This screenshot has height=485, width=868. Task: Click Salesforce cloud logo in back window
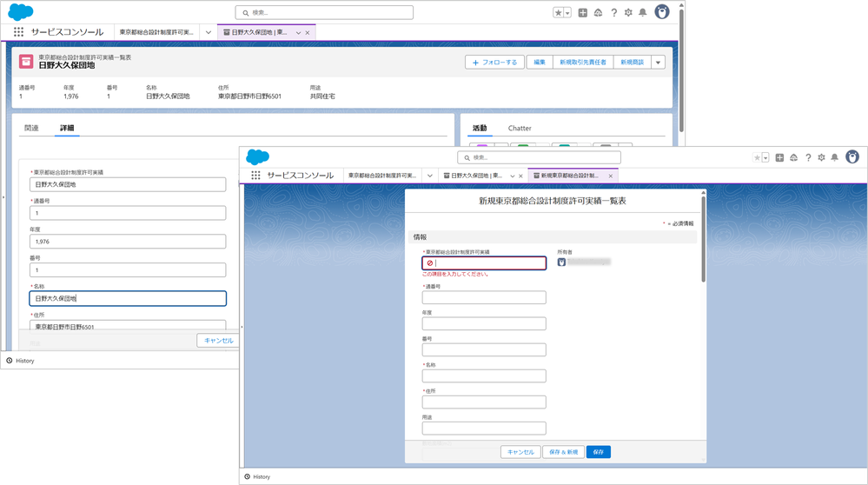point(21,11)
